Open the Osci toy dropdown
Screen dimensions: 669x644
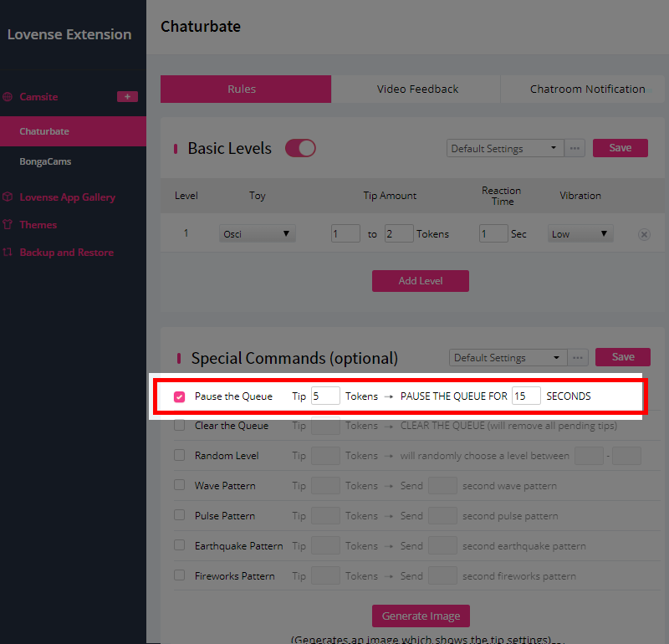258,234
